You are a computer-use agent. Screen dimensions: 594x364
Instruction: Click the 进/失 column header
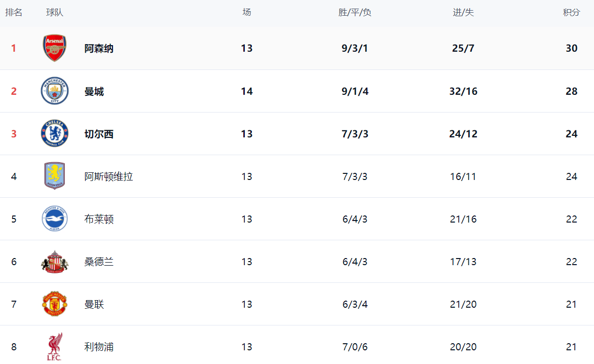point(463,13)
